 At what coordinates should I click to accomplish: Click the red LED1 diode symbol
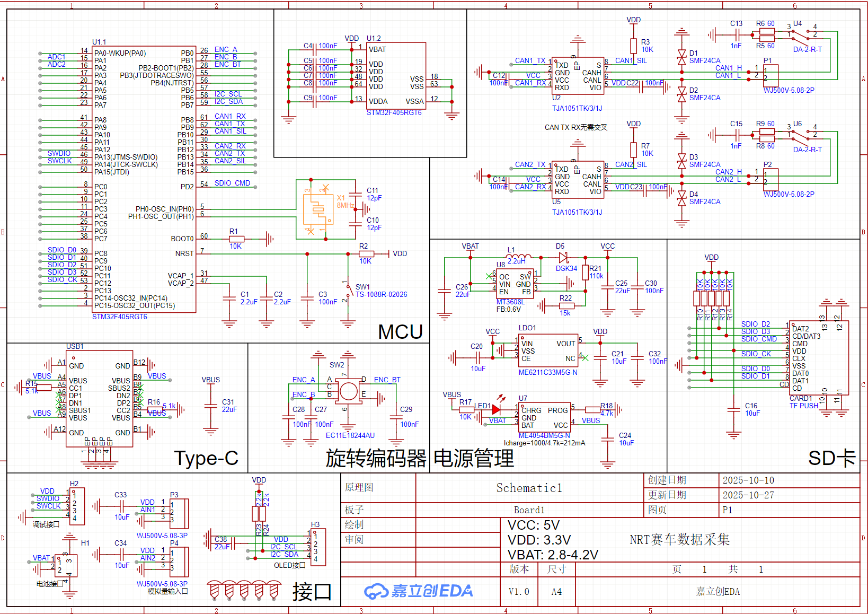(496, 409)
